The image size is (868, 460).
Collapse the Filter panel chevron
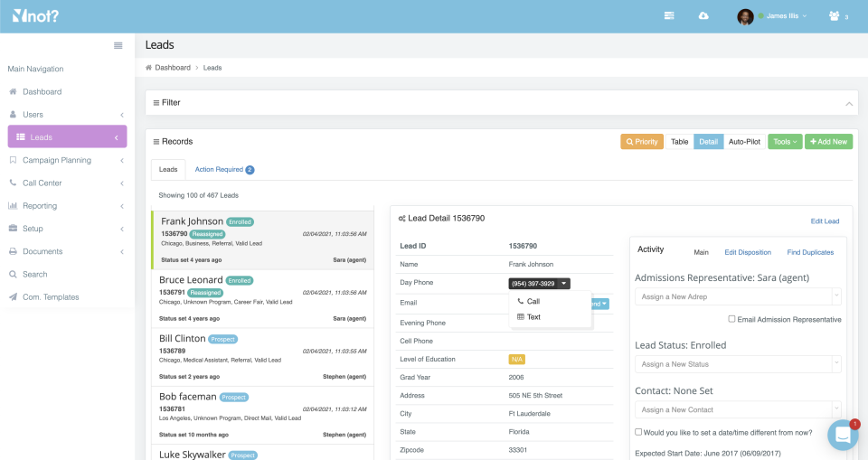849,104
